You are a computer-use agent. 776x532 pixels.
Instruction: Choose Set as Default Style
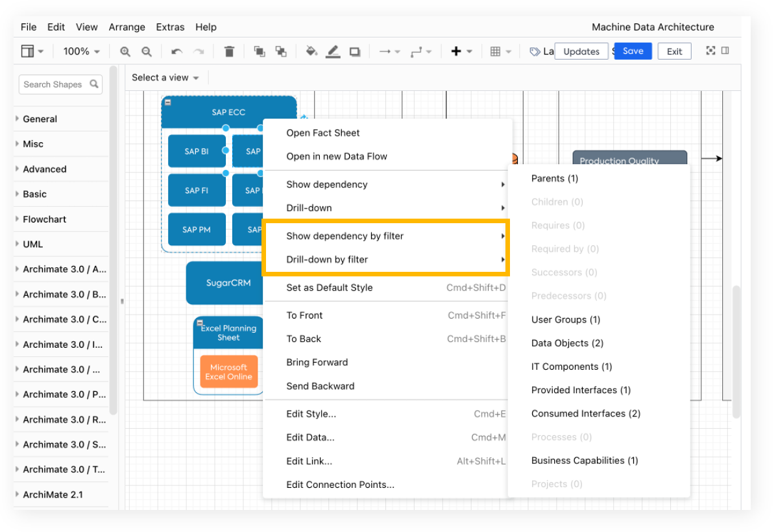387,287
